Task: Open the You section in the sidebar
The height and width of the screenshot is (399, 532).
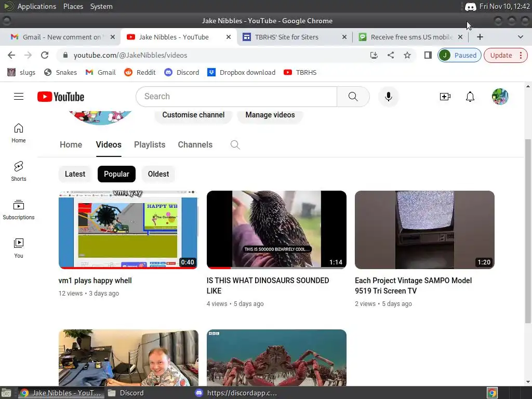Action: [x=19, y=248]
